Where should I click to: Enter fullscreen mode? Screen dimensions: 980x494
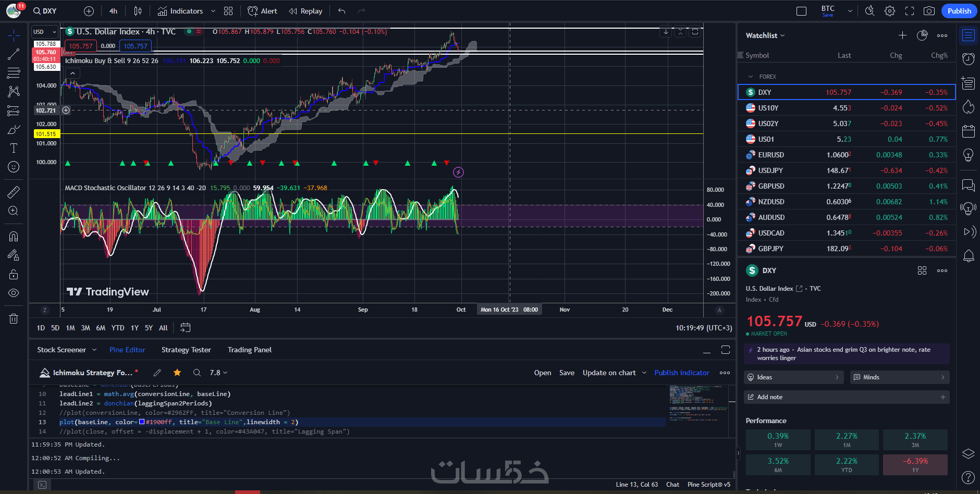click(x=910, y=11)
